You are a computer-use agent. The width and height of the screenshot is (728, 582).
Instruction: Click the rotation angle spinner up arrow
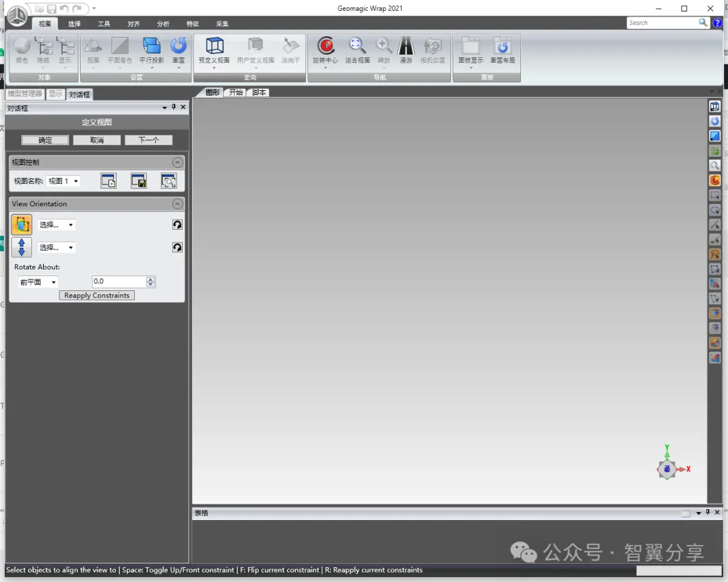coord(150,279)
